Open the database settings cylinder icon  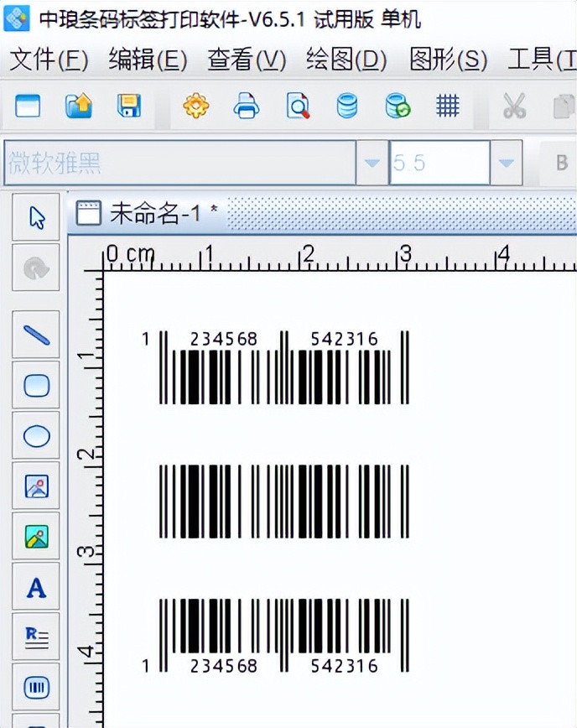click(x=346, y=106)
